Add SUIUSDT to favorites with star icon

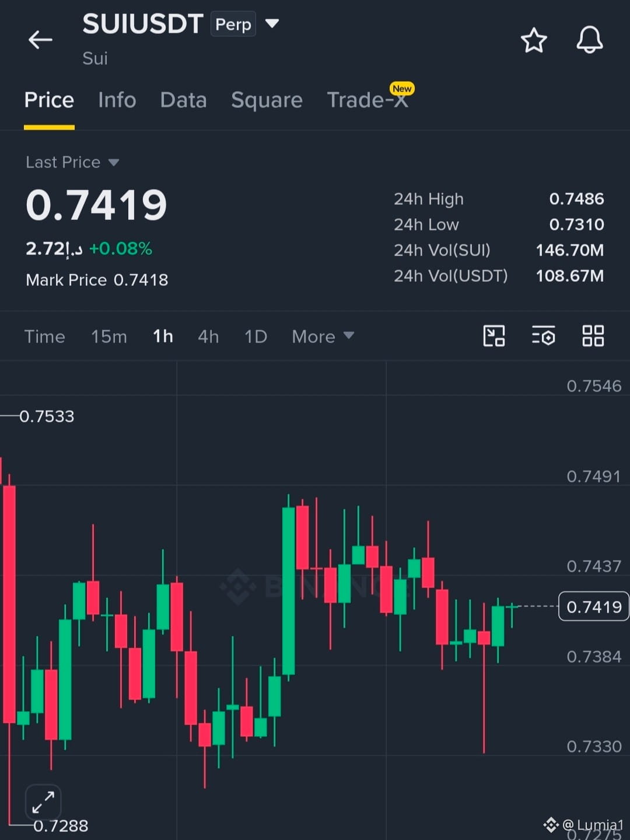click(533, 40)
